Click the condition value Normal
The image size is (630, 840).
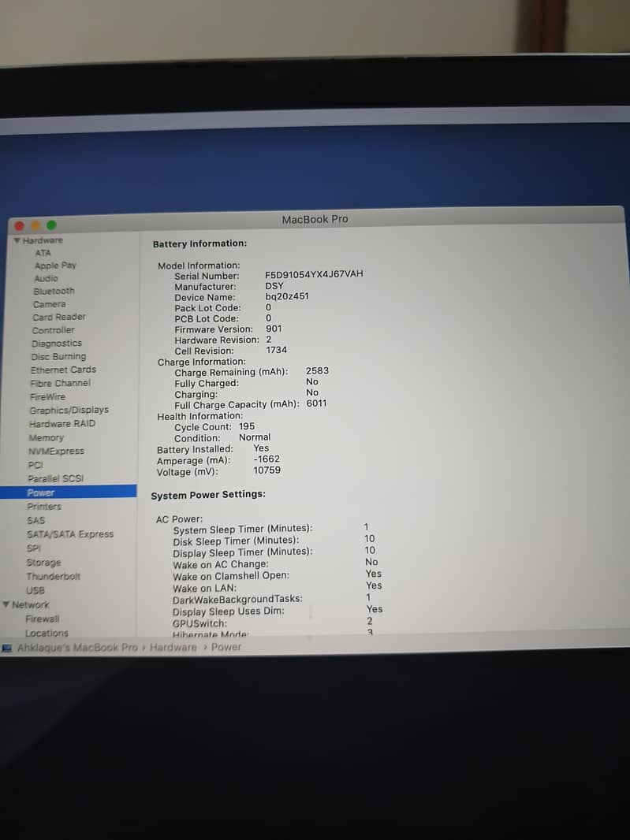(x=255, y=437)
